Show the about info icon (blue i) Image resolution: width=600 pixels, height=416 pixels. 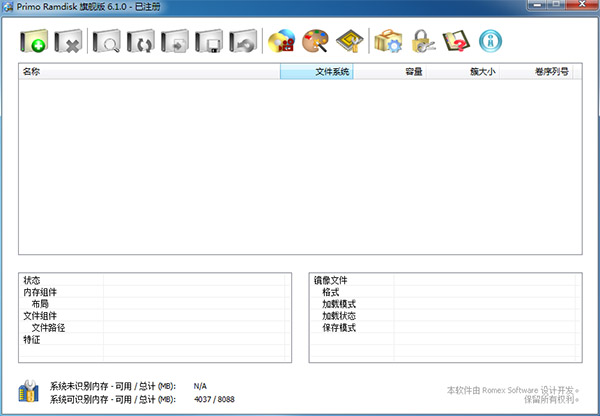(x=490, y=42)
